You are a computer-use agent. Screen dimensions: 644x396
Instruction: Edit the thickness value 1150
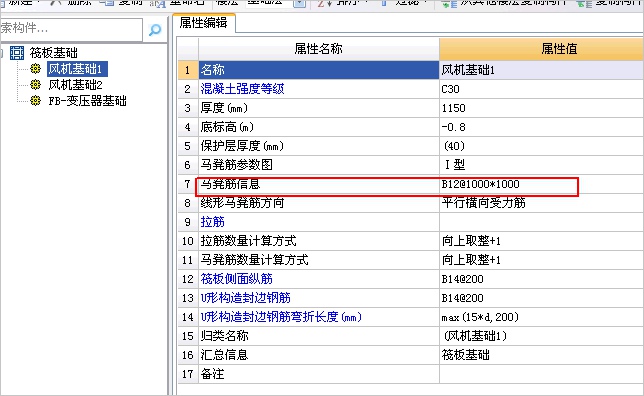542,108
